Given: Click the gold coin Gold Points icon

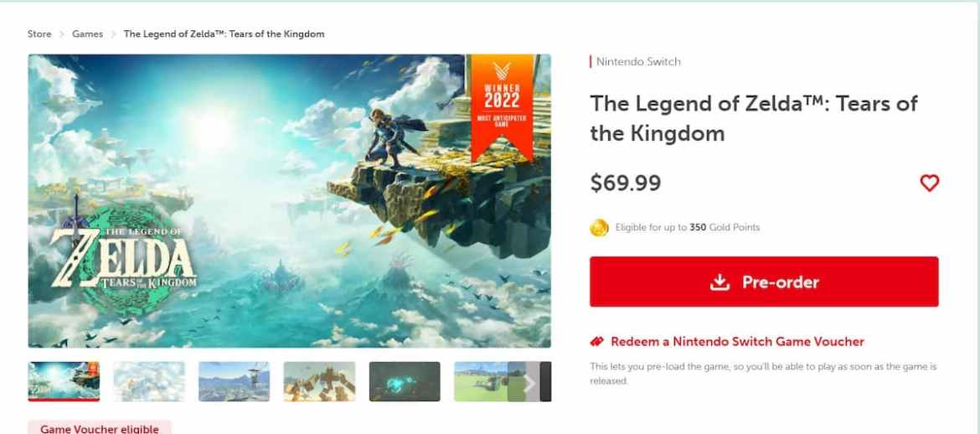Looking at the screenshot, I should 599,228.
